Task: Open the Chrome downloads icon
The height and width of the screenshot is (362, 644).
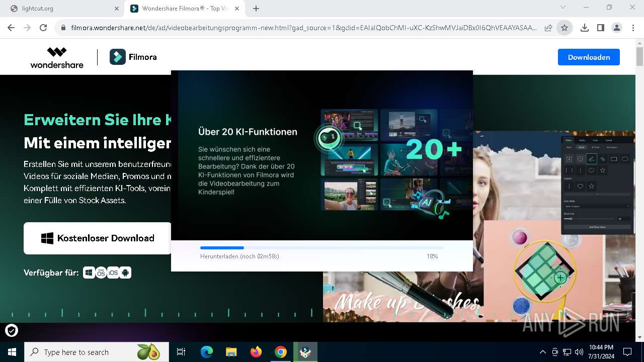Action: (x=584, y=28)
